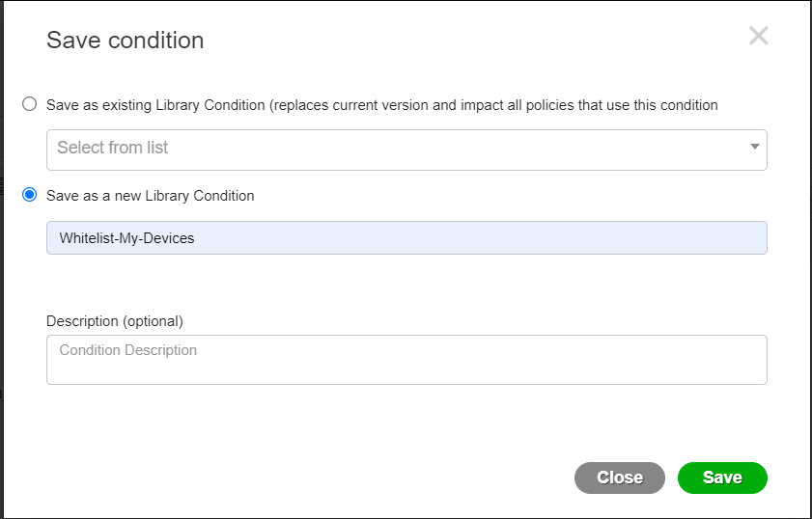The height and width of the screenshot is (519, 812).
Task: Click the empty lower area of the description box
Action: pyautogui.click(x=406, y=373)
